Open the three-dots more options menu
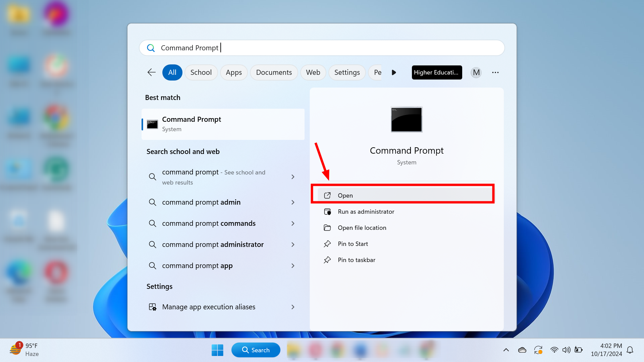The width and height of the screenshot is (644, 362). tap(495, 72)
